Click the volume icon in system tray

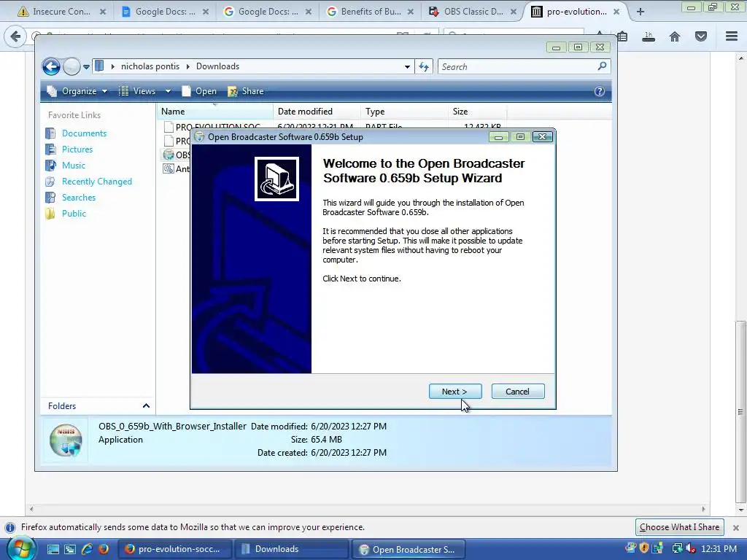pyautogui.click(x=690, y=549)
